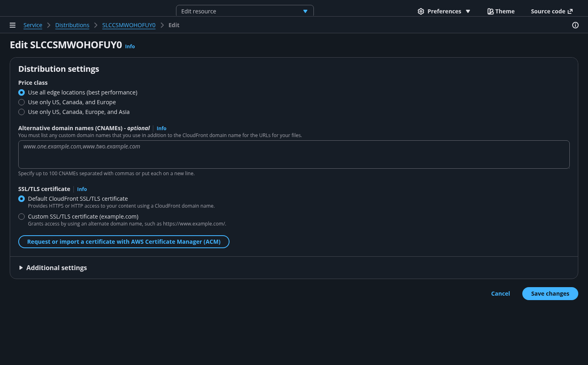Open the hamburger navigation menu icon
This screenshot has height=365, width=588.
(13, 25)
